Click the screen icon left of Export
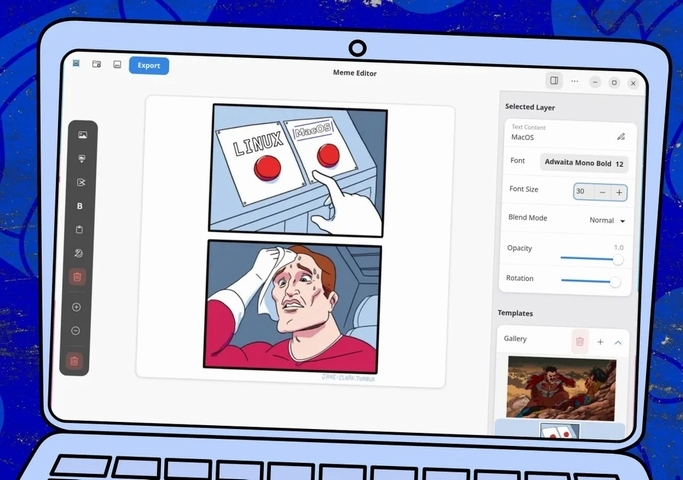The image size is (683, 480). pyautogui.click(x=117, y=64)
